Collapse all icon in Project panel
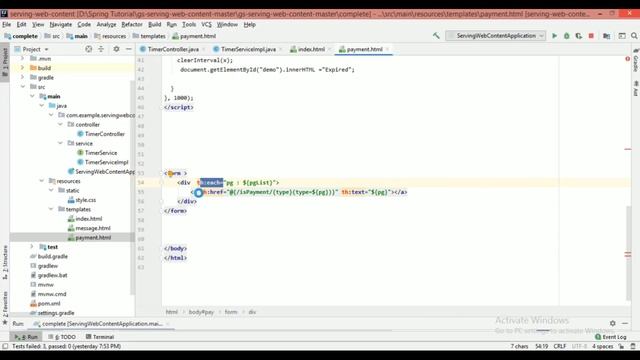This screenshot has height=360, width=640. (101, 49)
